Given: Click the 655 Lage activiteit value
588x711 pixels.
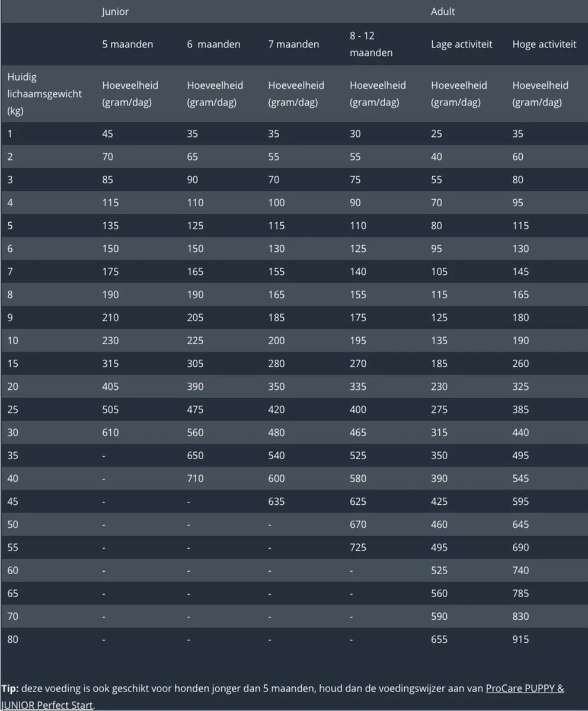Looking at the screenshot, I should [439, 639].
